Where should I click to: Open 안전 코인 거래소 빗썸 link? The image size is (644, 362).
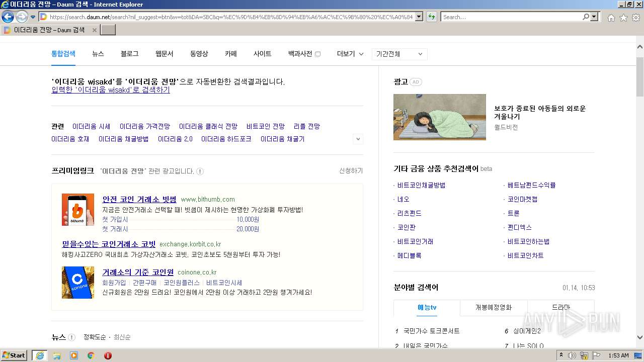[x=139, y=199]
